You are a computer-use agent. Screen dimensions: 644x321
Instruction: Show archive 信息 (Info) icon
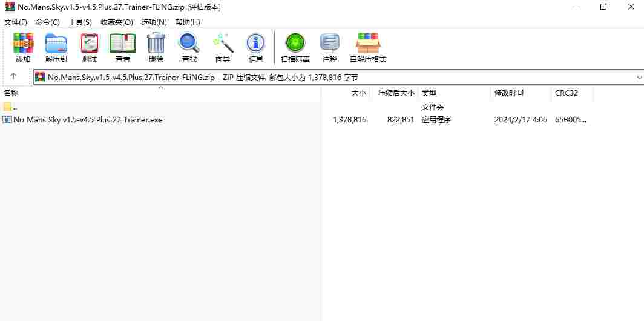click(256, 43)
